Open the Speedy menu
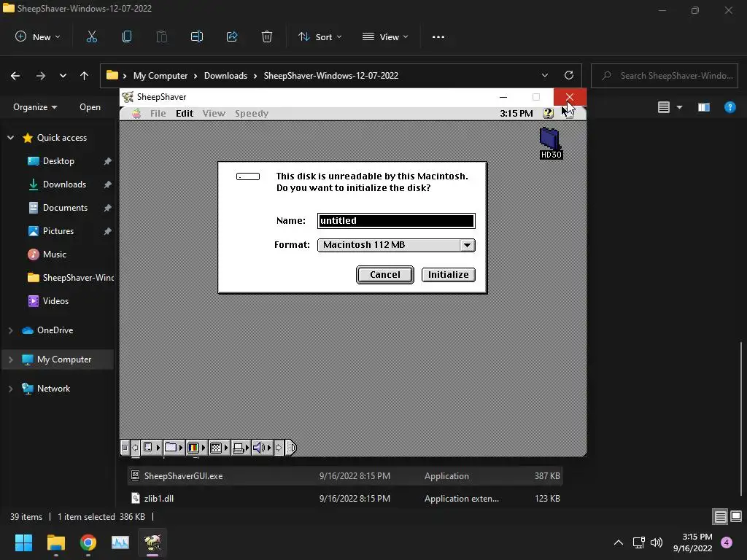The width and height of the screenshot is (747, 560). pyautogui.click(x=252, y=113)
